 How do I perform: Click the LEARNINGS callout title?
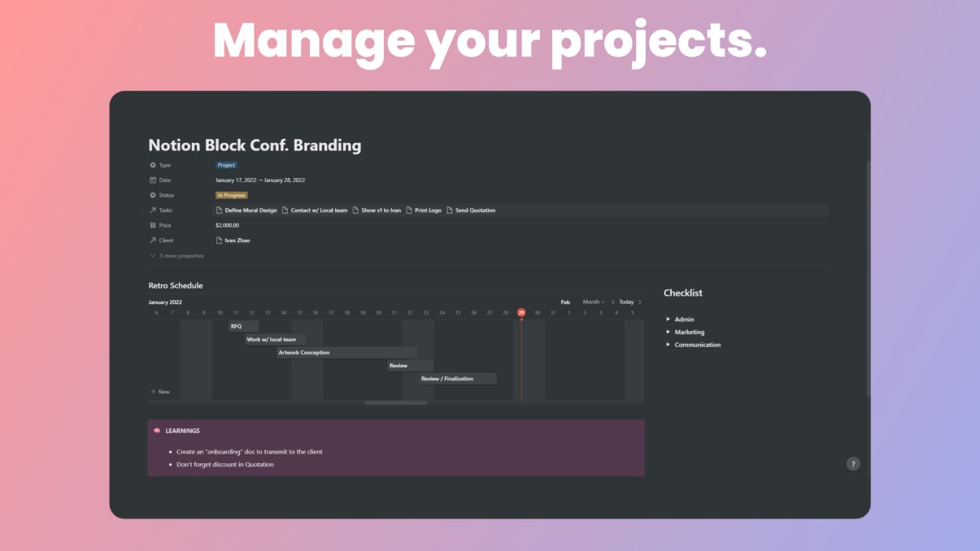tap(182, 431)
